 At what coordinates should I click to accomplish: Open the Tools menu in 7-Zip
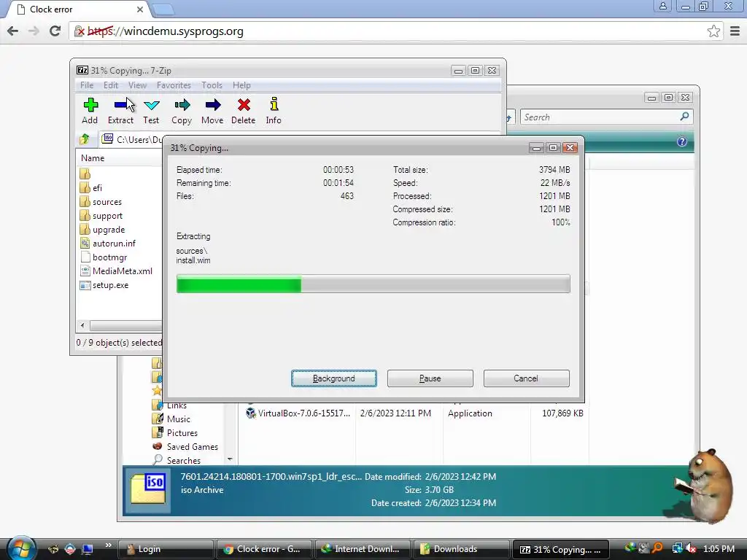pyautogui.click(x=212, y=85)
